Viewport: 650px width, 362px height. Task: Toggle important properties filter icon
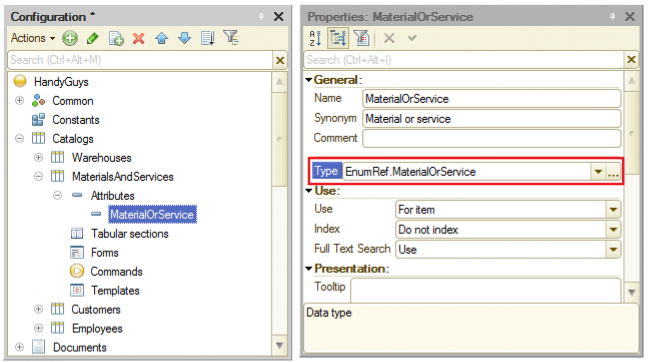pos(361,38)
